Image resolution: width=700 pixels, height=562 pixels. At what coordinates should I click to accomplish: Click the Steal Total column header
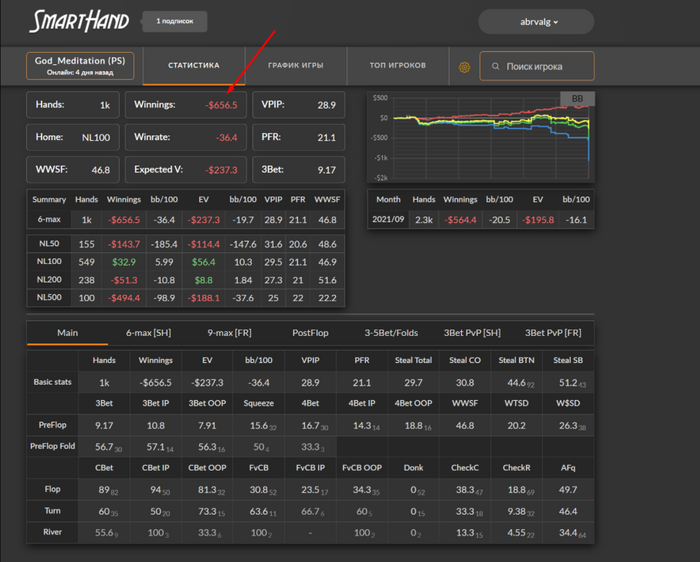[413, 360]
